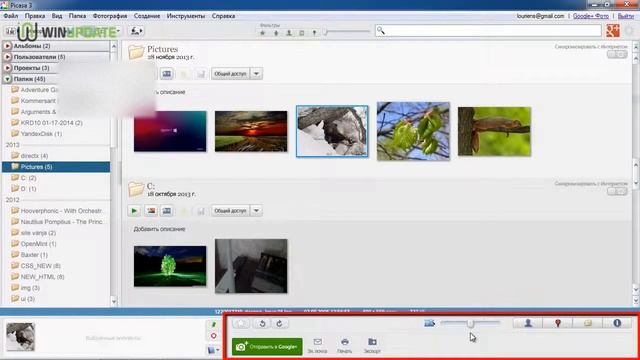
Task: Select the glowing green tree thumbnail
Action: click(x=170, y=266)
